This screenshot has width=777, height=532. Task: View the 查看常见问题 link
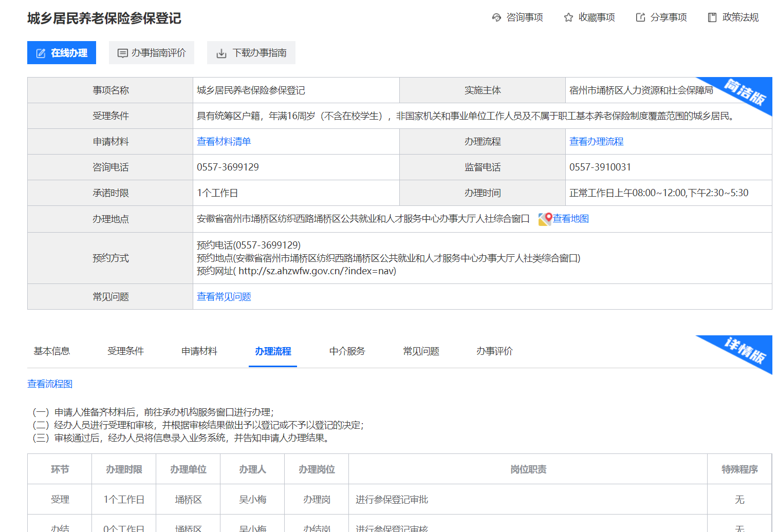click(224, 297)
